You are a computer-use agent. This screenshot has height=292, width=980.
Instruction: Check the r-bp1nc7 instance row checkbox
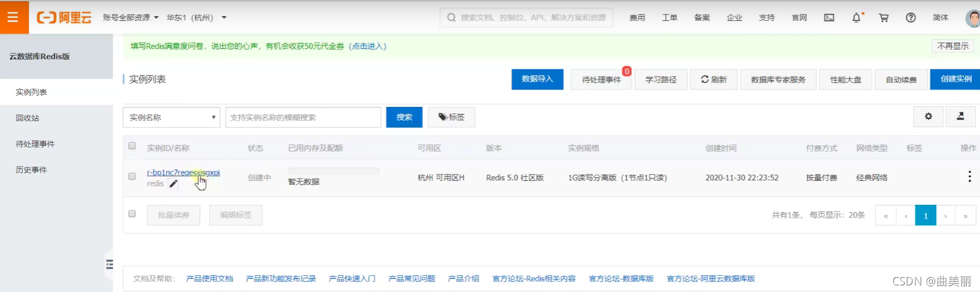pyautogui.click(x=132, y=176)
